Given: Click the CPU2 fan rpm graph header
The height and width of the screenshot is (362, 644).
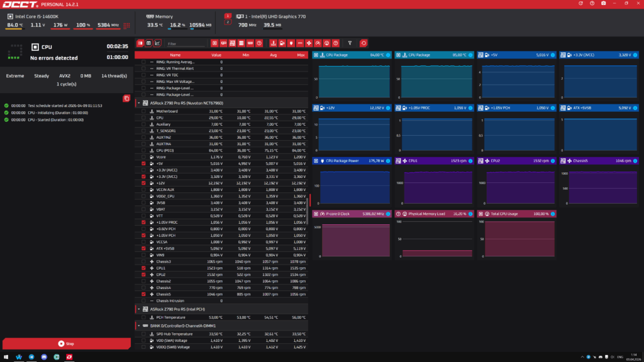Looking at the screenshot, I should tap(517, 161).
